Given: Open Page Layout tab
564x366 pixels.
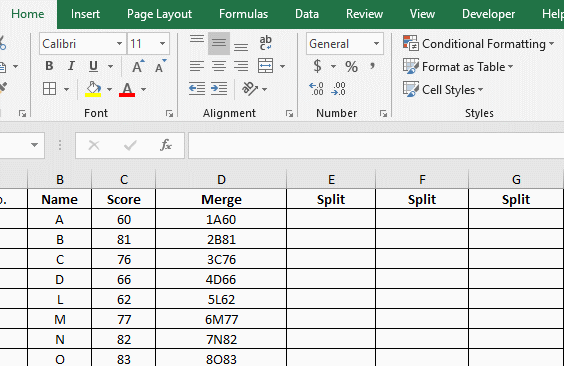Looking at the screenshot, I should click(x=159, y=14).
